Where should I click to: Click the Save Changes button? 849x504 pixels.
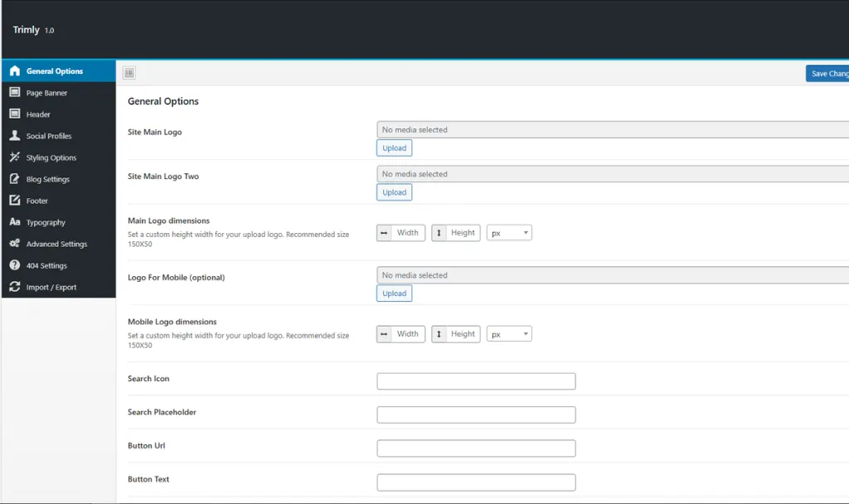(827, 74)
